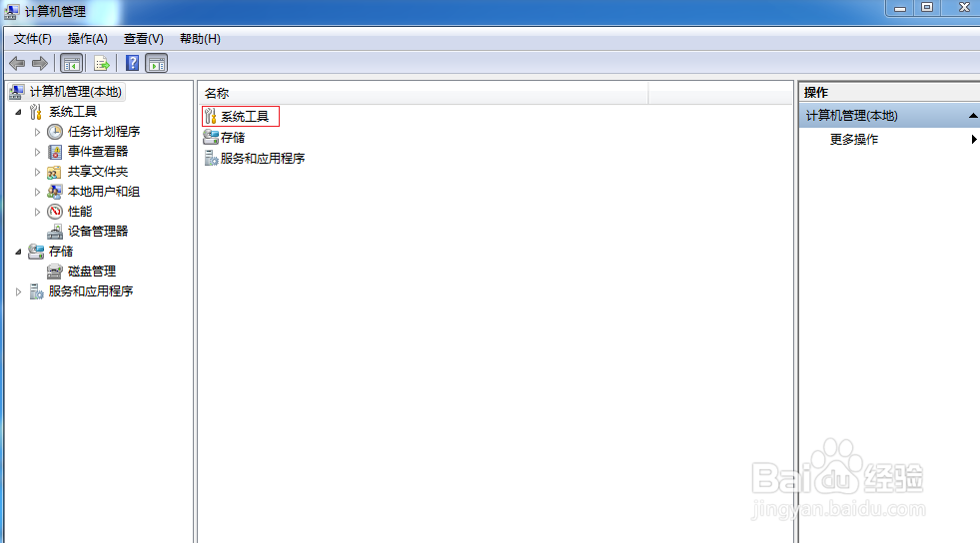Click the 系统工具 tools icon in tree
Image resolution: width=980 pixels, height=543 pixels.
click(36, 112)
